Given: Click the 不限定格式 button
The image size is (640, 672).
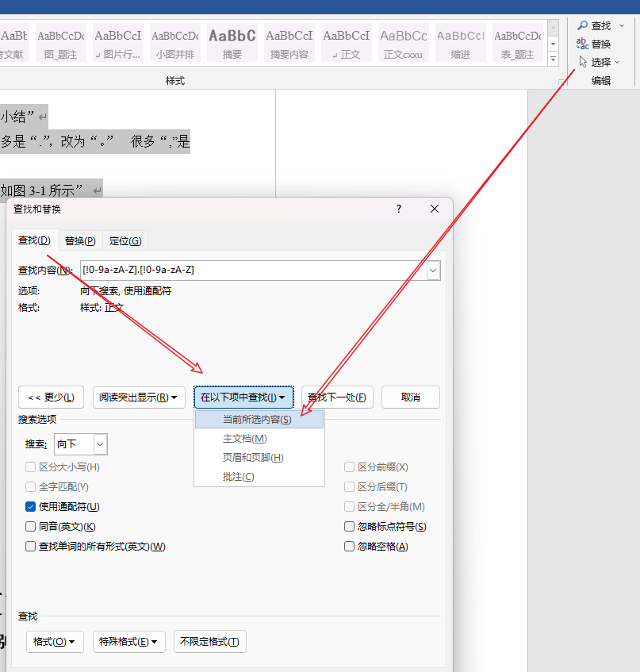Looking at the screenshot, I should pos(210,642).
